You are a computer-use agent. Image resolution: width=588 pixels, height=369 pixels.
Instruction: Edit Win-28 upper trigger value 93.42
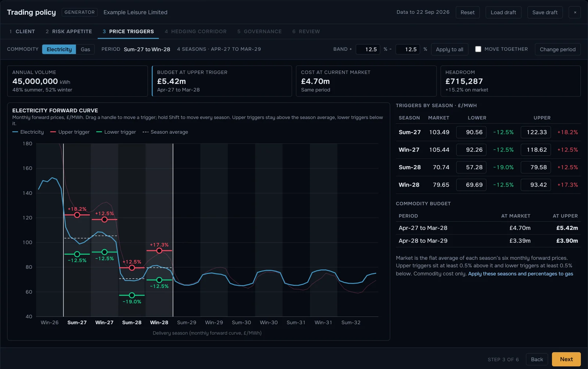pyautogui.click(x=535, y=185)
